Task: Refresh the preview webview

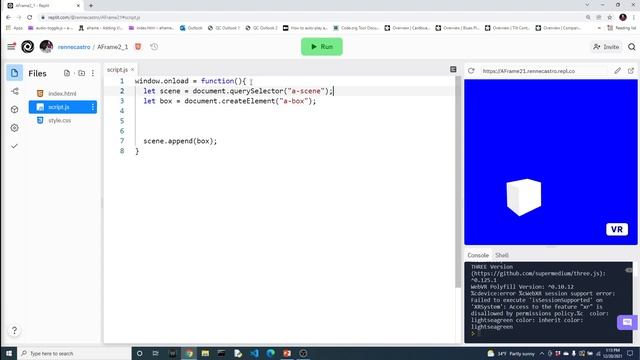Action: (x=471, y=71)
